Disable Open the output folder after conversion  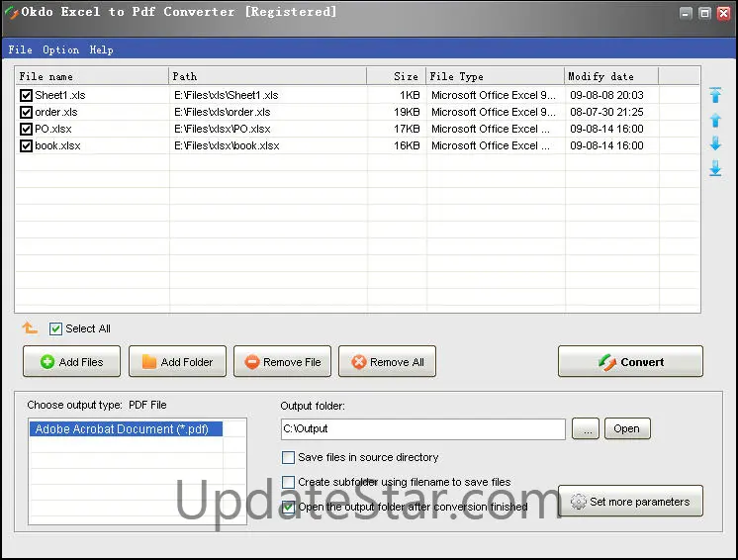pos(288,507)
